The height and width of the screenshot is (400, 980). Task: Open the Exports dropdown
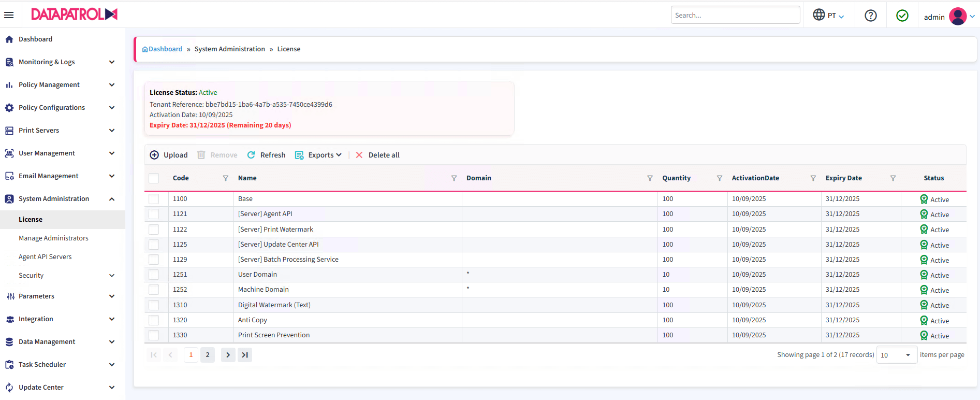(x=319, y=155)
